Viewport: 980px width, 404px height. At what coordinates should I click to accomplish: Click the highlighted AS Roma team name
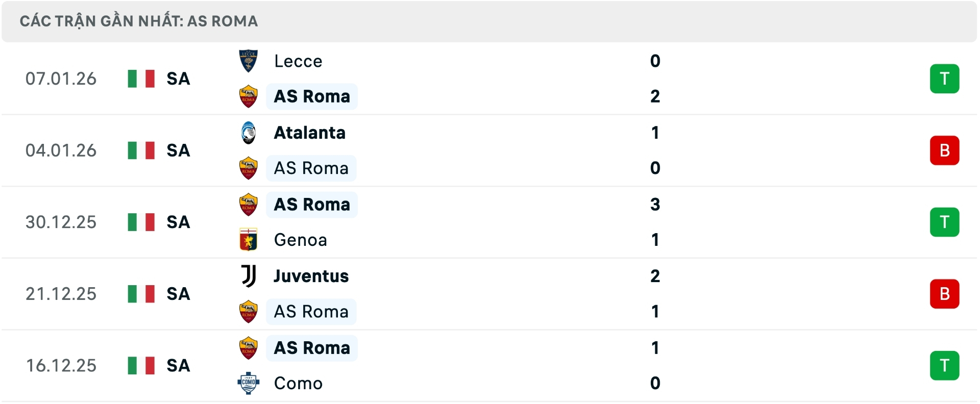coord(311,96)
